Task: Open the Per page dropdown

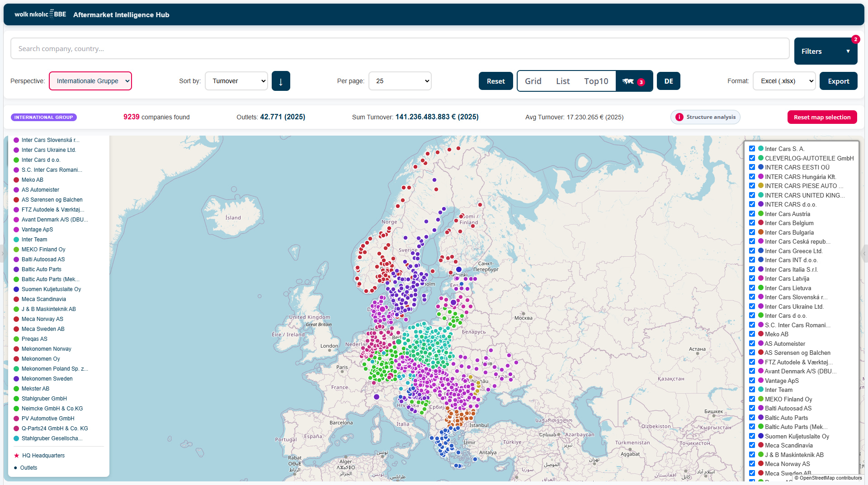Action: tap(400, 81)
